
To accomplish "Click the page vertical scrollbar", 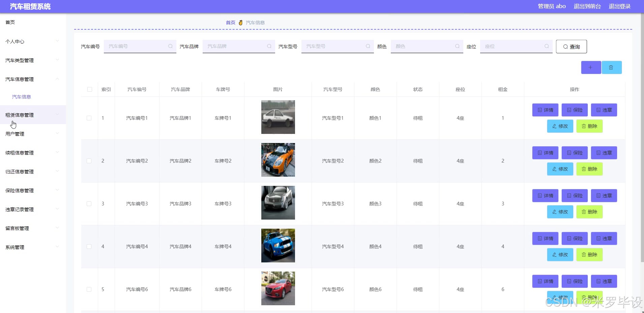I will tap(642, 138).
